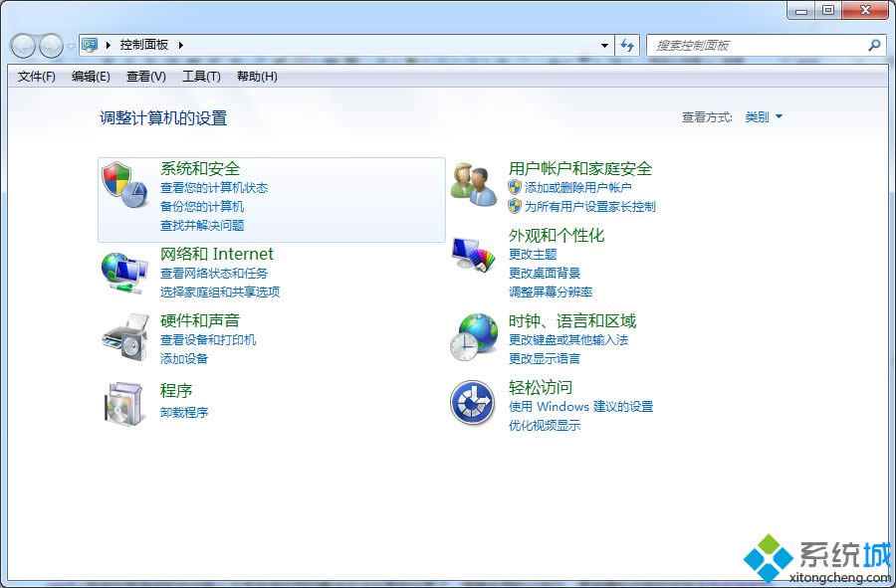Click the System and Security shield icon
Image resolution: width=896 pixels, height=588 pixels.
click(124, 185)
